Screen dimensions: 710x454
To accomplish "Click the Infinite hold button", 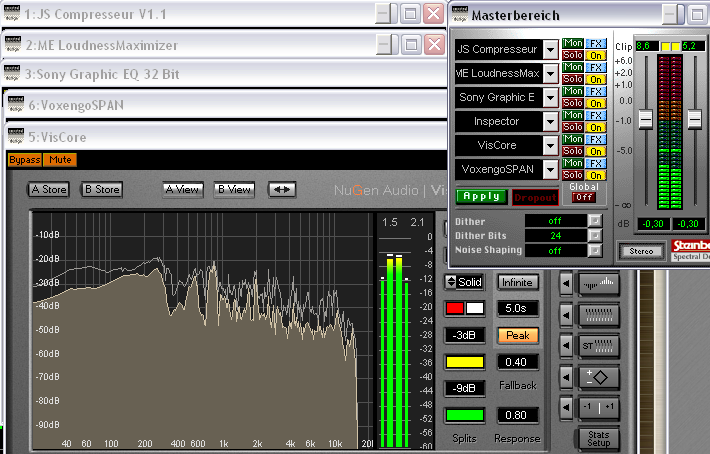I will click(x=518, y=282).
